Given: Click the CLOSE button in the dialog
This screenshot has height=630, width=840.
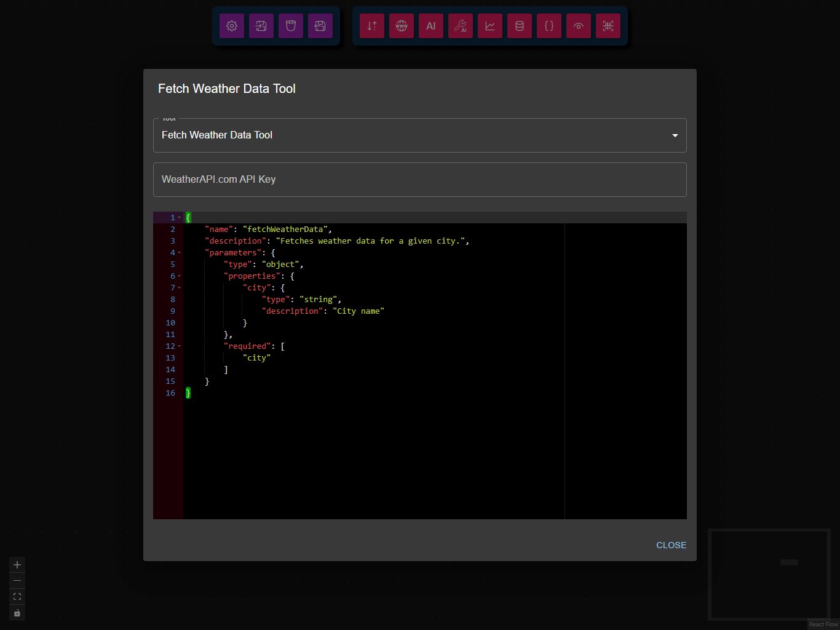Looking at the screenshot, I should (x=671, y=545).
